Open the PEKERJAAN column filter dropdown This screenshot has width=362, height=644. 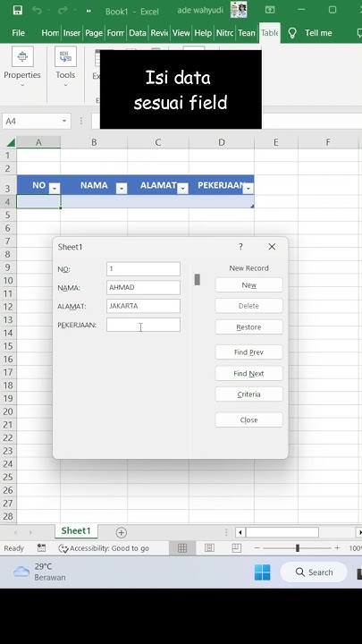[248, 188]
